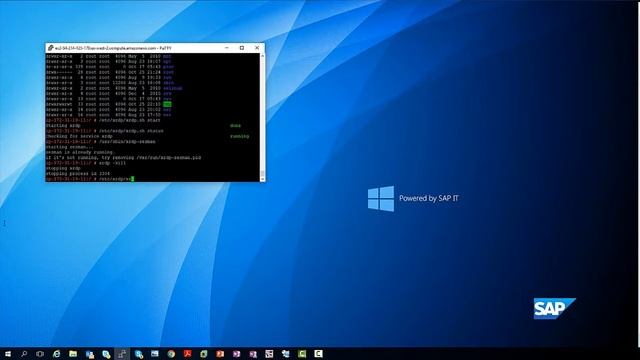
Task: Launch Google Chrome from the taskbar
Action: [x=171, y=354]
